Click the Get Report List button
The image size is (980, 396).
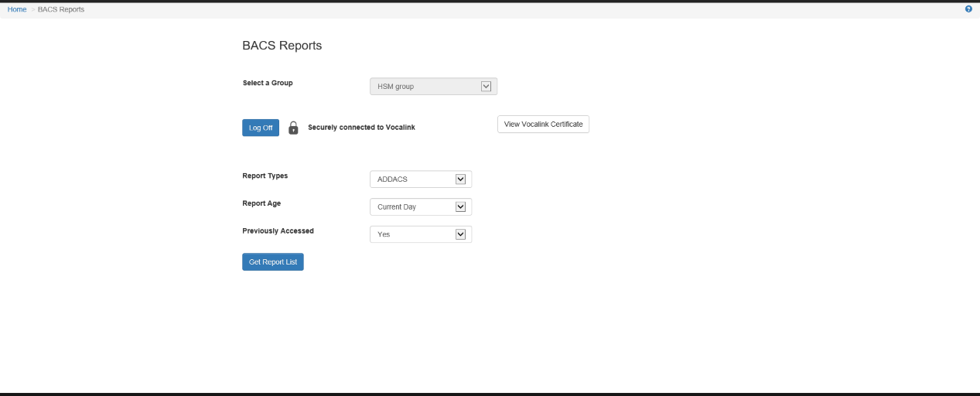pos(273,262)
